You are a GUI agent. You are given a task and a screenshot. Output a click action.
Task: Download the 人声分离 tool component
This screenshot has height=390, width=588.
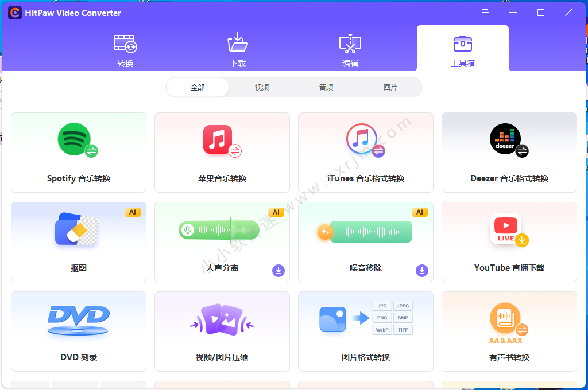point(278,271)
